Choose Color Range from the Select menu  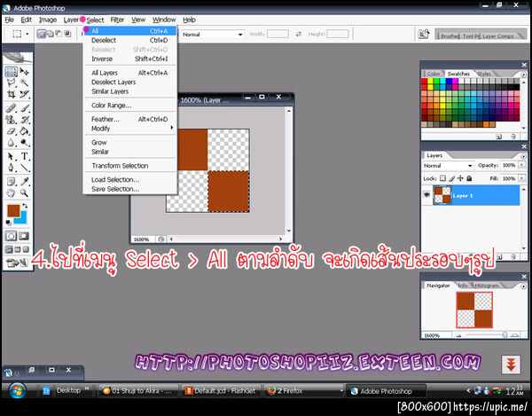point(130,106)
